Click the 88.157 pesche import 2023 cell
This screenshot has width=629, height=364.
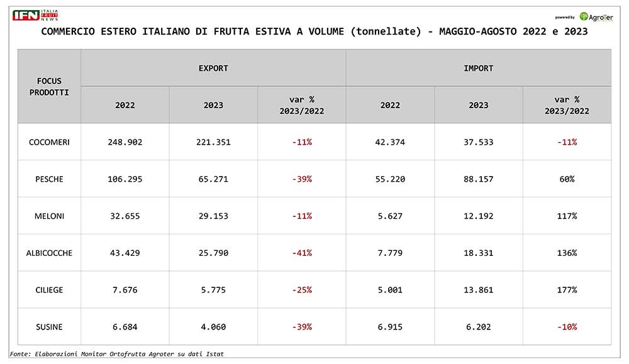click(x=479, y=179)
